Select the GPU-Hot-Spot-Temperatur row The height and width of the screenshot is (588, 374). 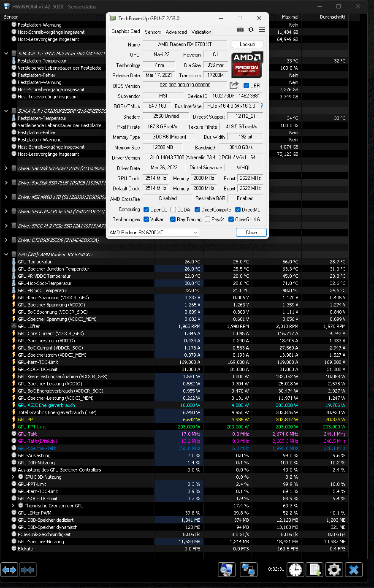pyautogui.click(x=175, y=283)
